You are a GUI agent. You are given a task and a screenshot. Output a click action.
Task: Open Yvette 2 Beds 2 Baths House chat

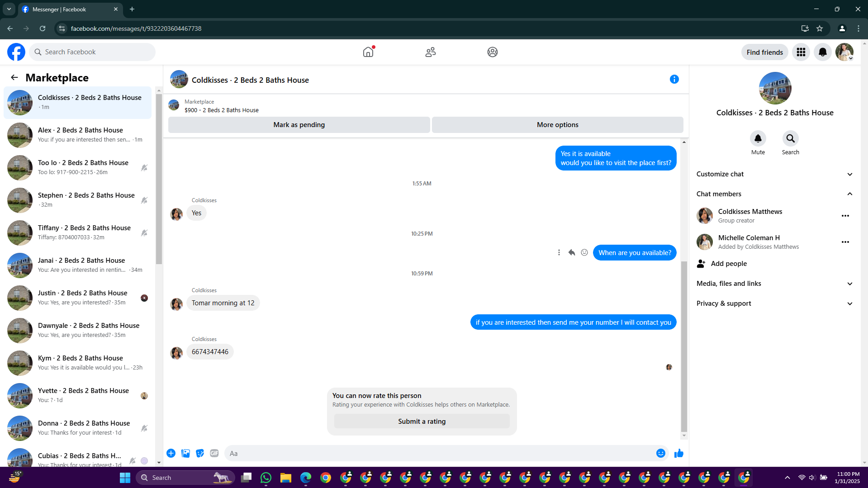click(77, 396)
